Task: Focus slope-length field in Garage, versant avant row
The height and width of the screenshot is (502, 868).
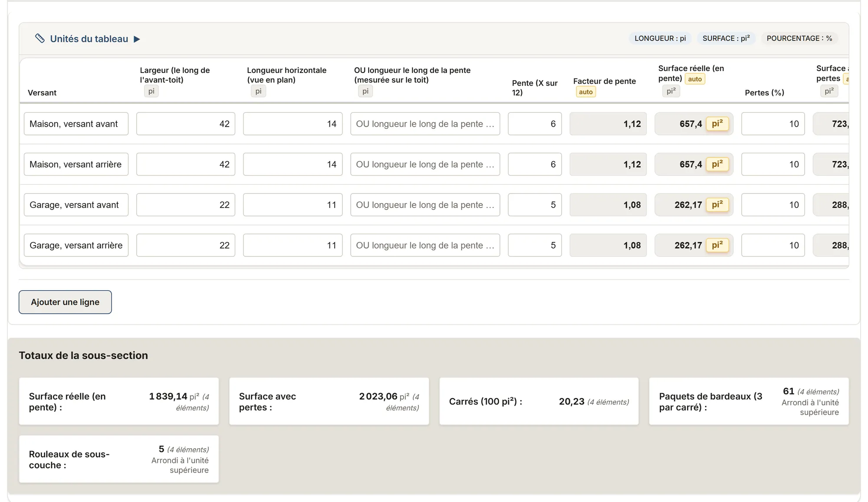Action: (425, 204)
